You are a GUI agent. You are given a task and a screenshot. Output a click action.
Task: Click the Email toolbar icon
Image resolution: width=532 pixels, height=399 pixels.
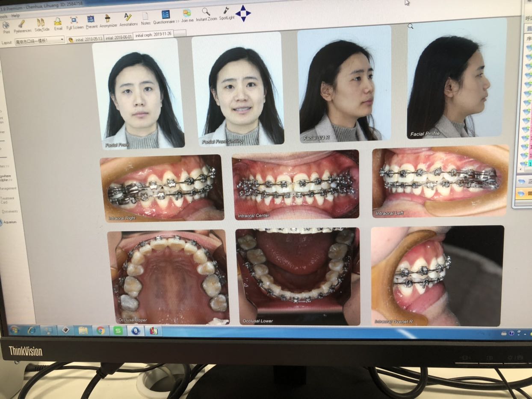(58, 24)
